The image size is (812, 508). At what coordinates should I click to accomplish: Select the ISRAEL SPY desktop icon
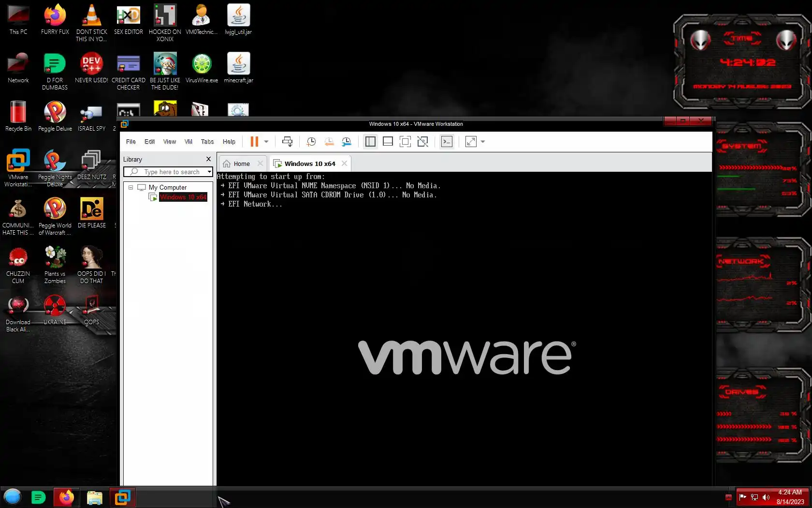click(92, 117)
